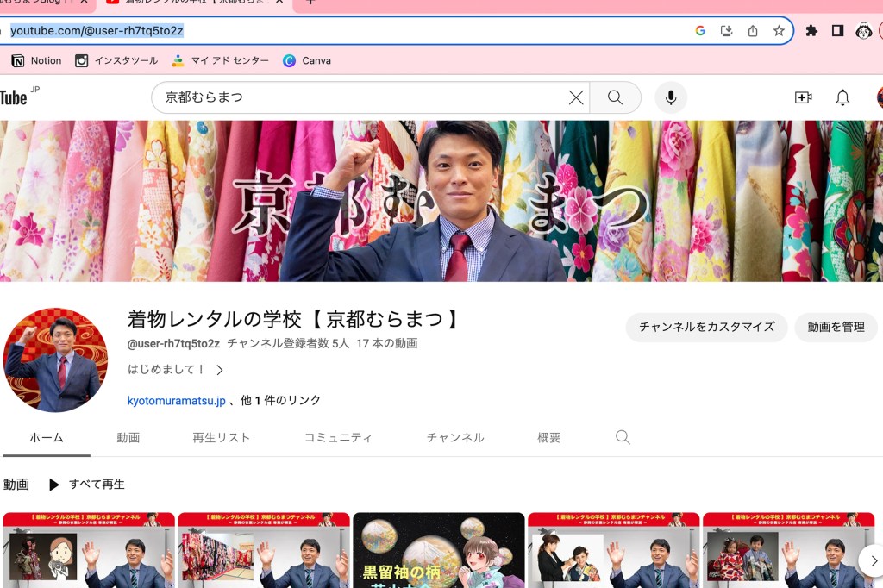Viewport: 883px width, 588px height.
Task: Switch to the 動画 tab
Action: click(x=128, y=437)
